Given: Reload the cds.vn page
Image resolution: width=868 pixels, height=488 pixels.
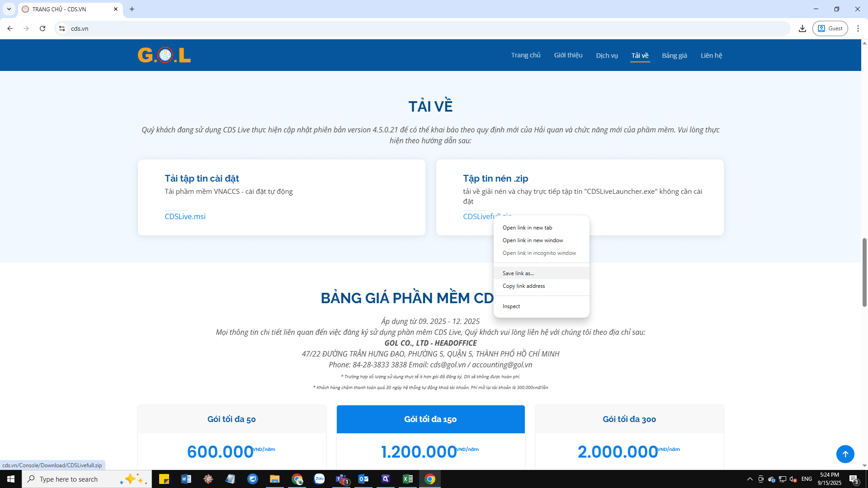Looking at the screenshot, I should (42, 28).
